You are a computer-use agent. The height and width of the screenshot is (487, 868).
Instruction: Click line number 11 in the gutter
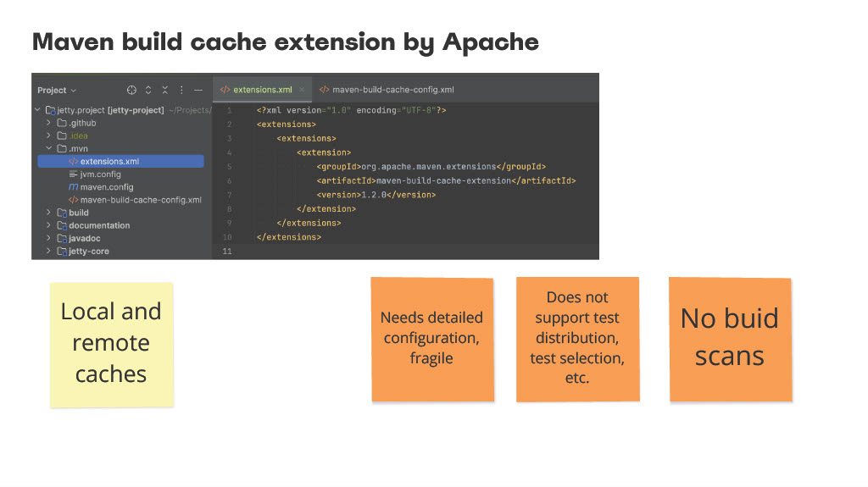227,252
